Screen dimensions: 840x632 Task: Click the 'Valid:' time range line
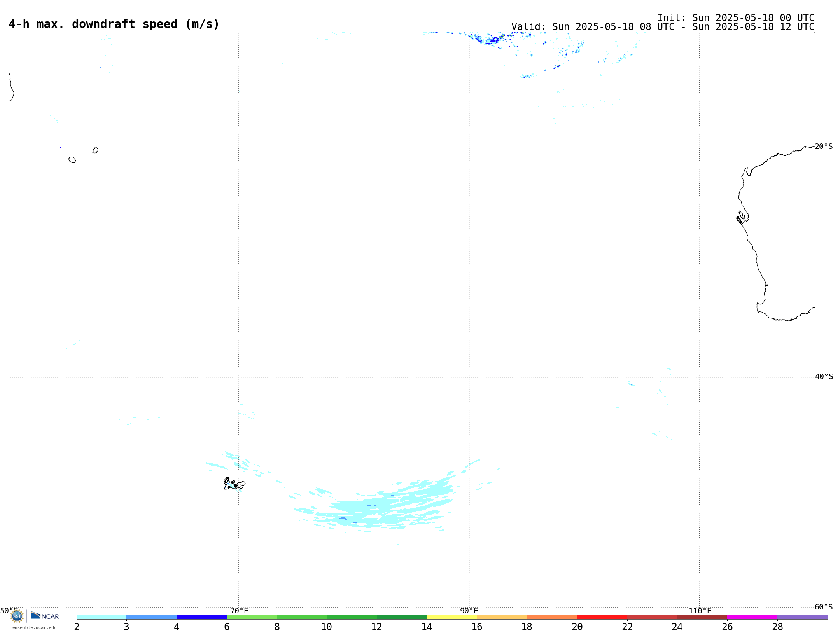pyautogui.click(x=663, y=27)
